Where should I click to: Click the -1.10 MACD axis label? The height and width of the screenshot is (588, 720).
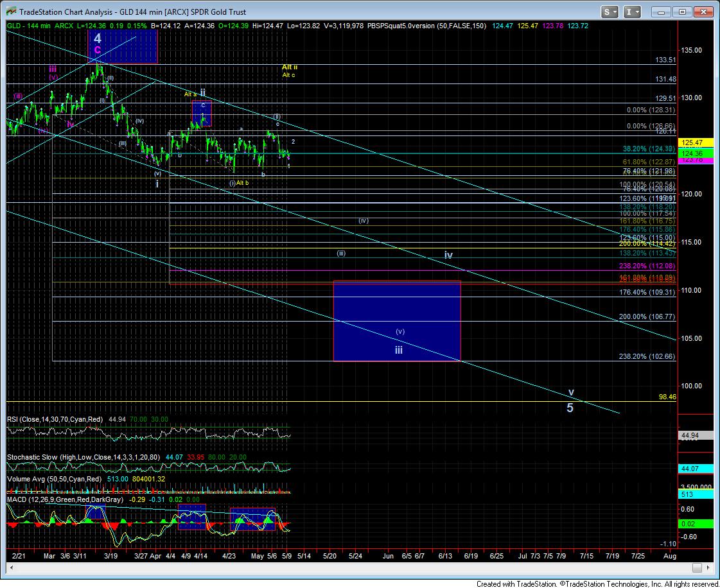(668, 544)
